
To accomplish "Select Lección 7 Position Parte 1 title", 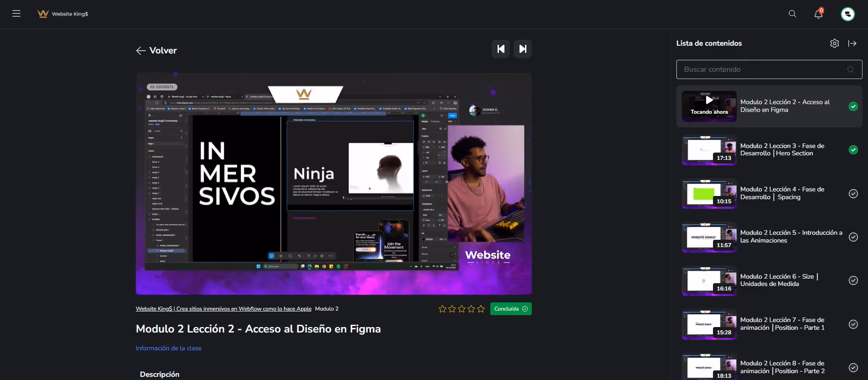I will click(782, 324).
